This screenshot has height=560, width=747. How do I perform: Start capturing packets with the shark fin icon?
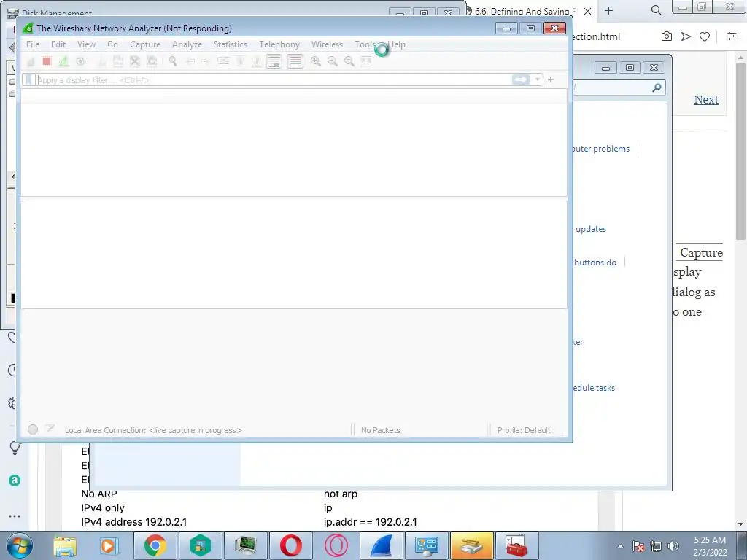[30, 61]
